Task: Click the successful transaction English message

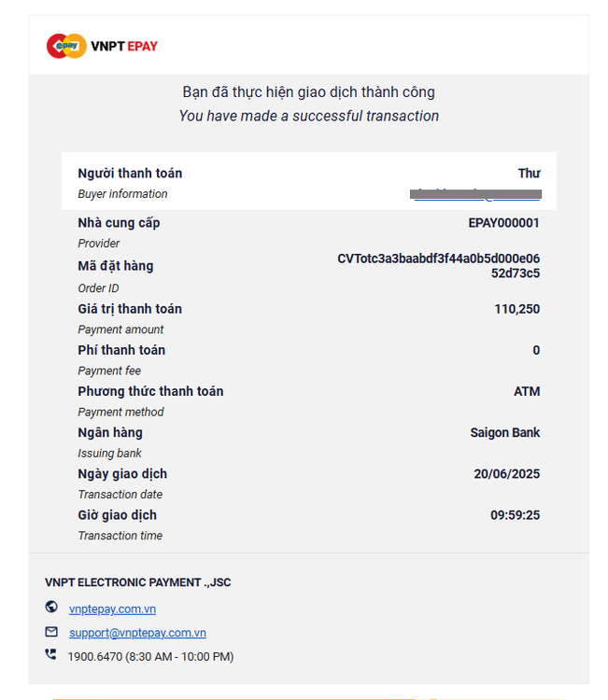Action: (308, 116)
